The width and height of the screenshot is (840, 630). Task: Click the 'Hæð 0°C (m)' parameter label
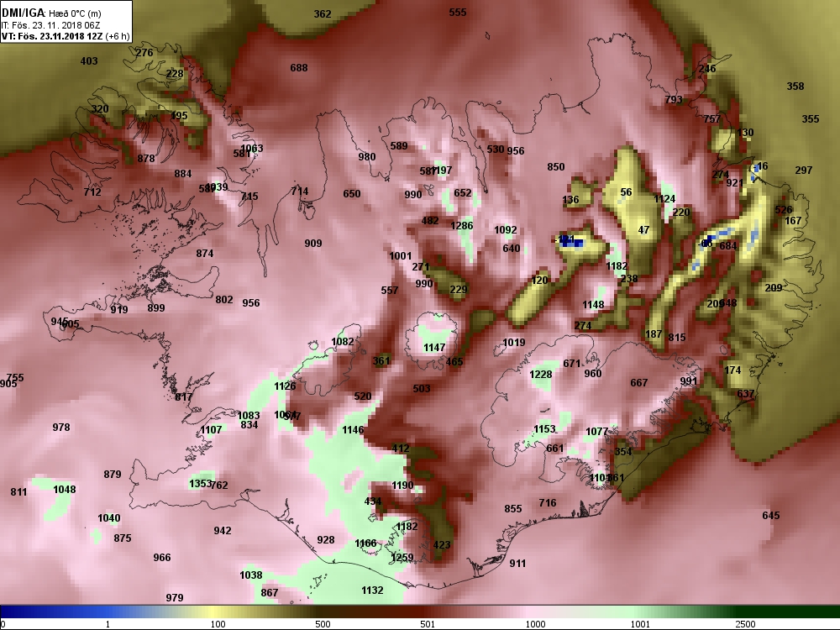point(75,14)
